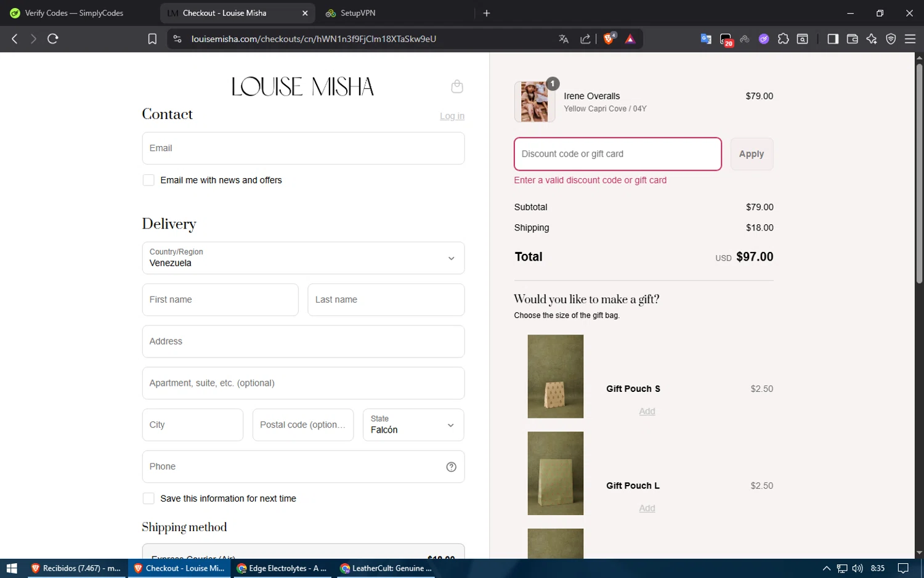The height and width of the screenshot is (578, 924).
Task: Open State dropdown showing Falcón
Action: point(413,425)
